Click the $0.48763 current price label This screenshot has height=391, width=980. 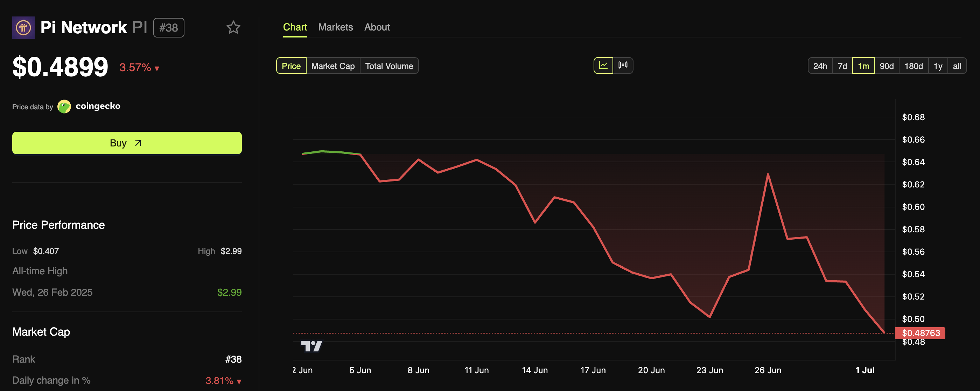(x=920, y=333)
